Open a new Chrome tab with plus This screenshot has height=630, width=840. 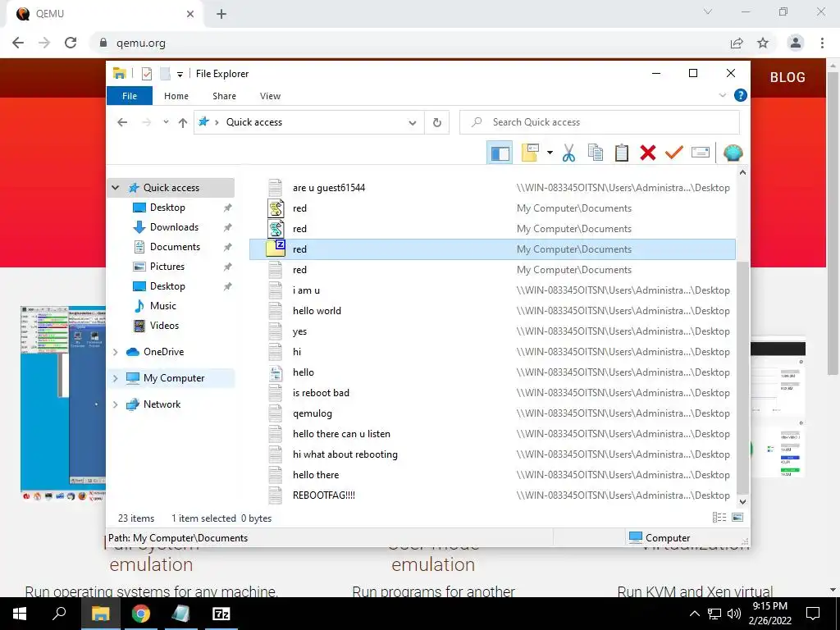[x=221, y=14]
